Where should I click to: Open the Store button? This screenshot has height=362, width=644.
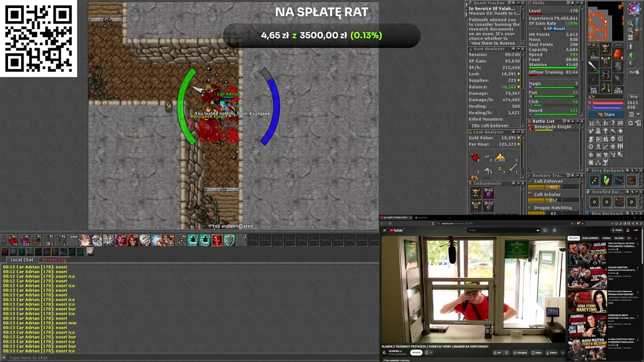pyautogui.click(x=605, y=114)
